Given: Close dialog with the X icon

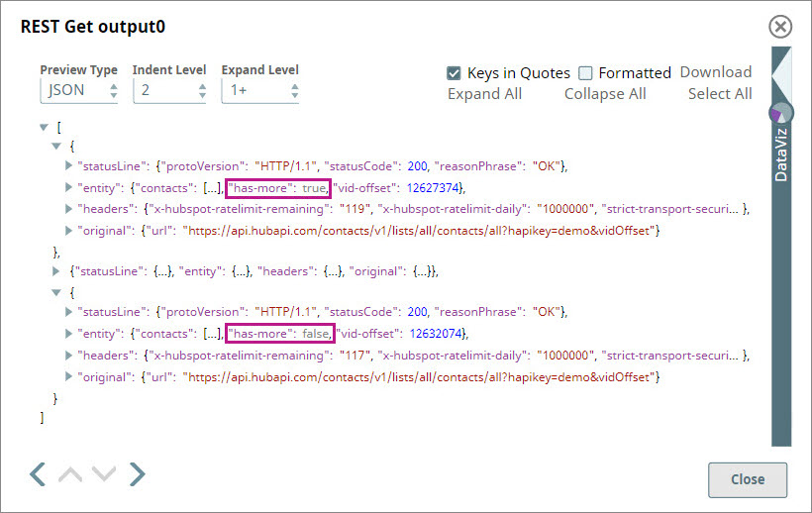Looking at the screenshot, I should tap(780, 27).
